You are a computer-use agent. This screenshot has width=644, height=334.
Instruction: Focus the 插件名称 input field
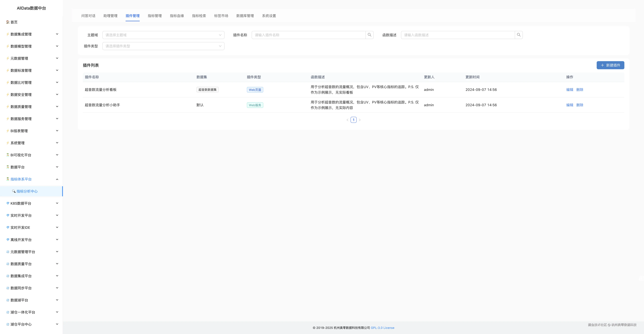(308, 35)
